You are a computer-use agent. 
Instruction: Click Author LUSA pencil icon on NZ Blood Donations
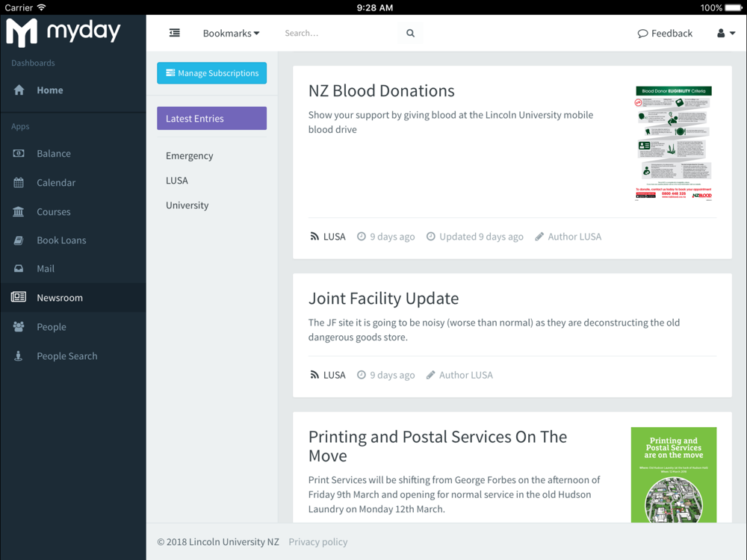click(x=539, y=236)
